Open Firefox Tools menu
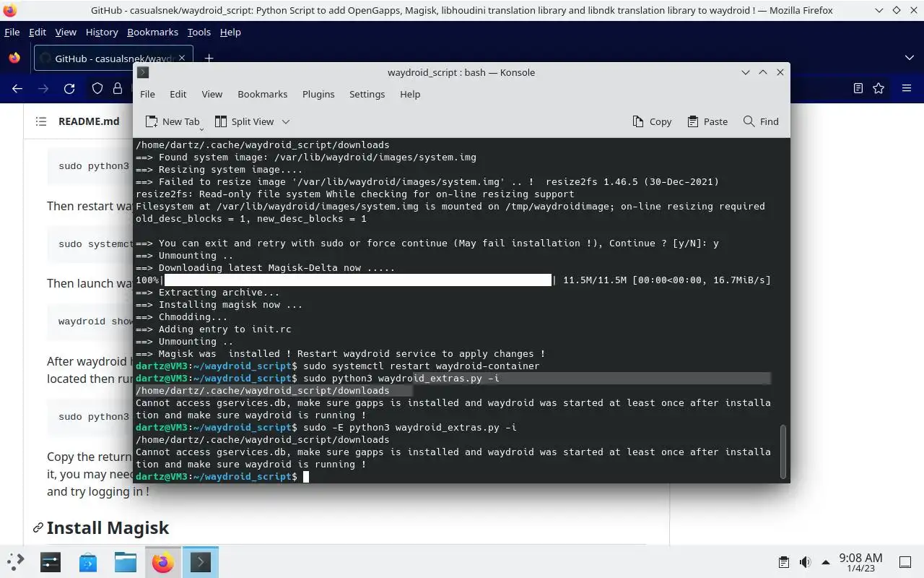 click(x=199, y=32)
